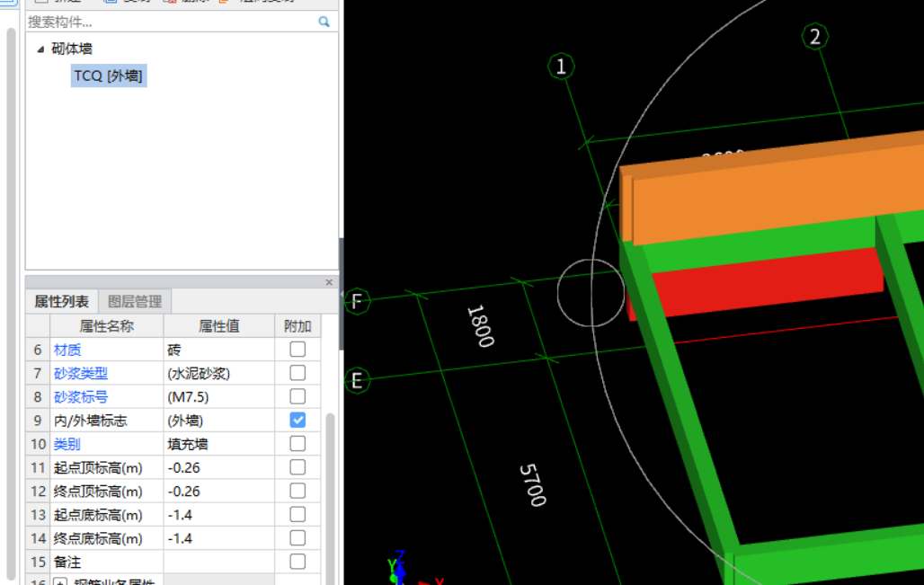The width and height of the screenshot is (924, 585).
Task: Click the 属性名称 column header
Action: point(107,326)
